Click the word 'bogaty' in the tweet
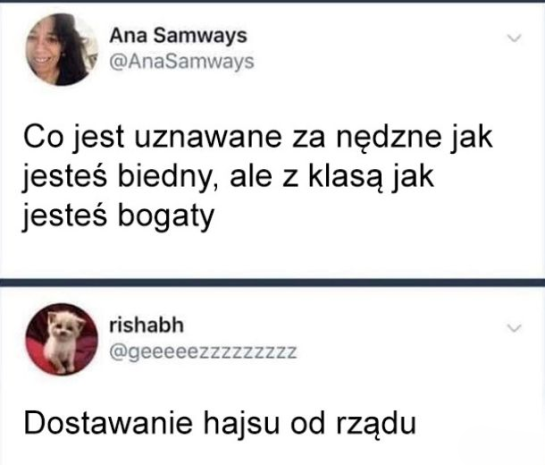Screen dimensions: 545x465 [166, 217]
